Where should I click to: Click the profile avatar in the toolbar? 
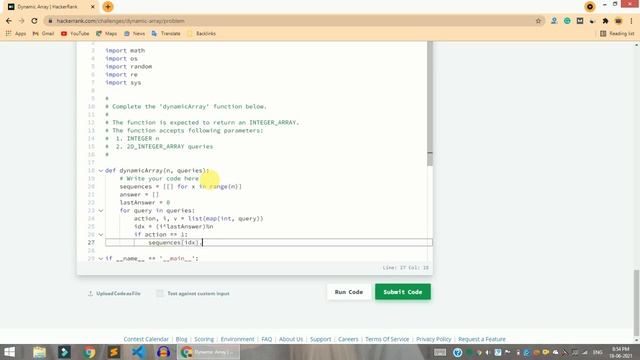tap(618, 21)
